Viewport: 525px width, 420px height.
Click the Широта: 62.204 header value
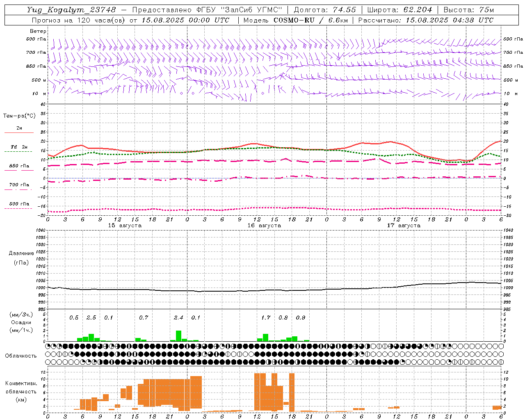coord(399,10)
